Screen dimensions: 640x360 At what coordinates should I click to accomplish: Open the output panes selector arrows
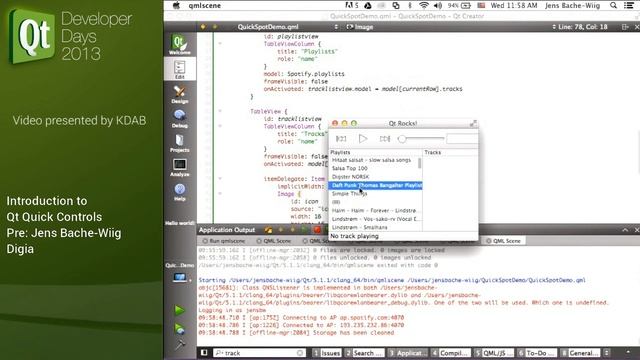pyautogui.click(x=607, y=353)
